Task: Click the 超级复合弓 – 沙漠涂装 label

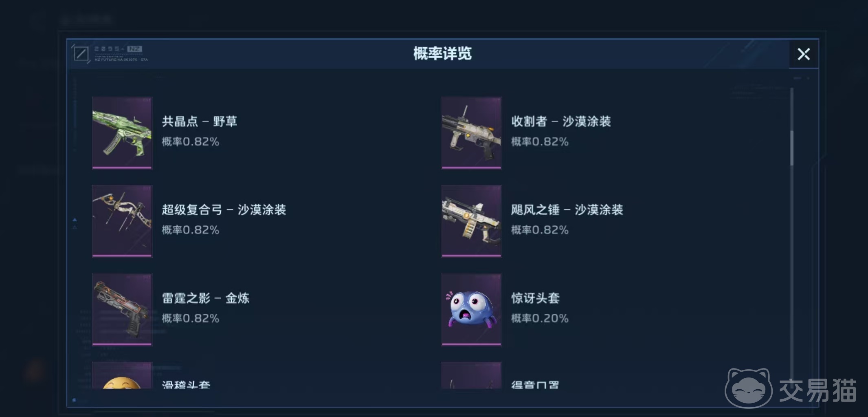Action: pyautogui.click(x=224, y=210)
